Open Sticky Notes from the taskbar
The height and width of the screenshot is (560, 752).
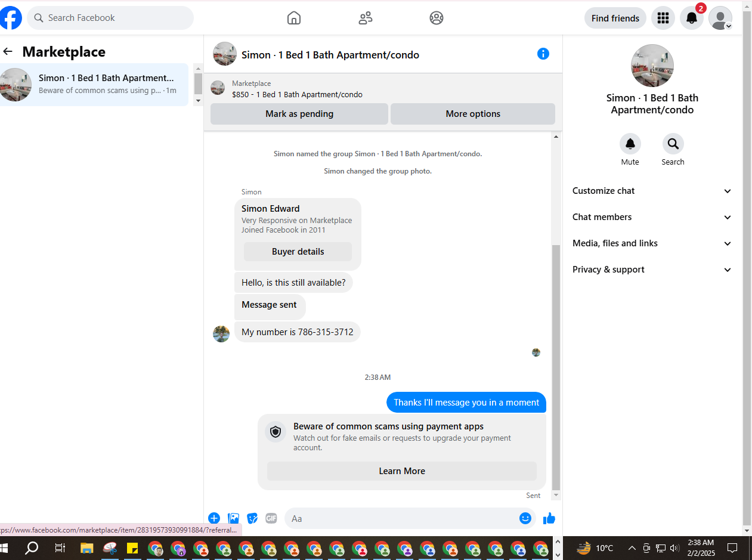pyautogui.click(x=132, y=548)
